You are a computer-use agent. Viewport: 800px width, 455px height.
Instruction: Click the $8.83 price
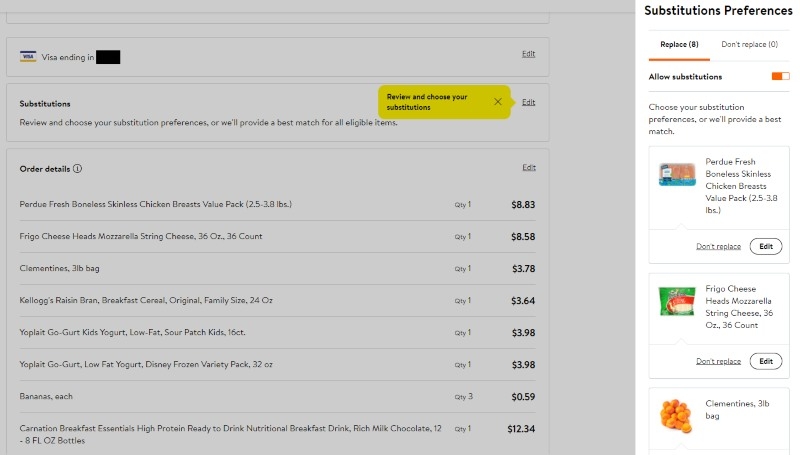(x=523, y=205)
